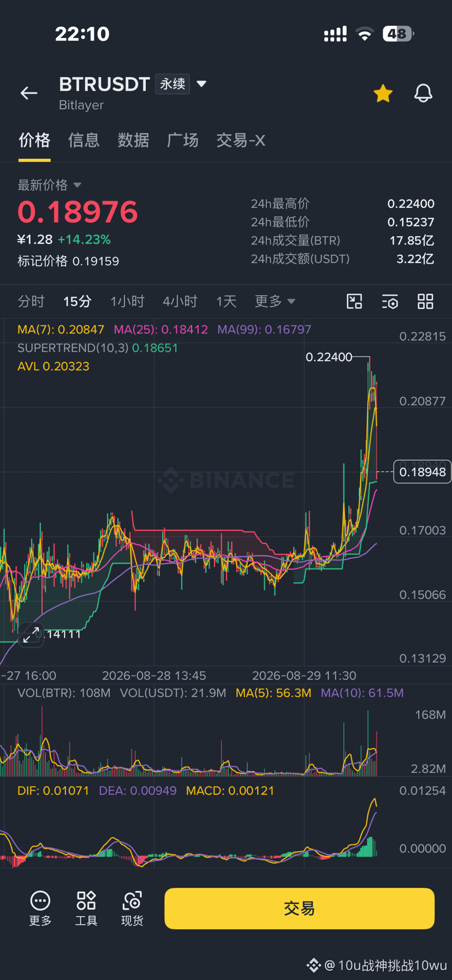
Task: Tap the MACD 0.00121 label
Action: pos(230,791)
